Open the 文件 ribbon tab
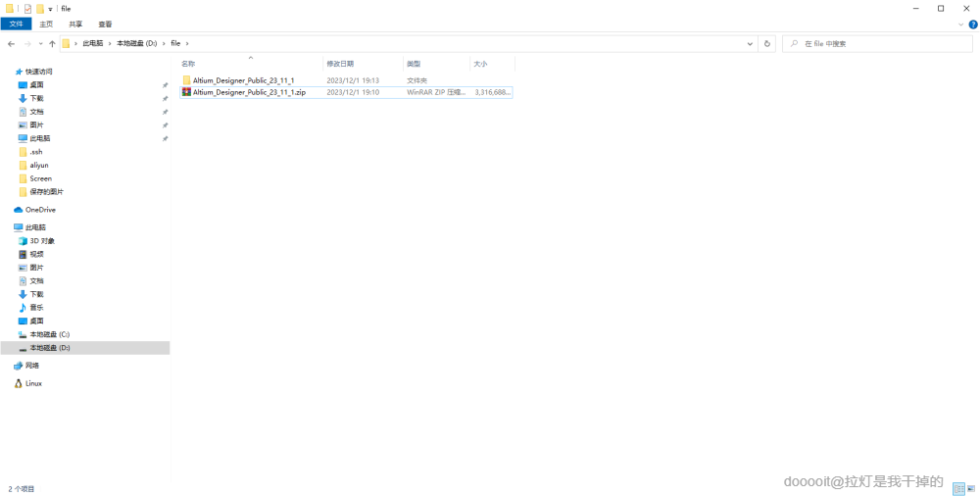 (17, 24)
